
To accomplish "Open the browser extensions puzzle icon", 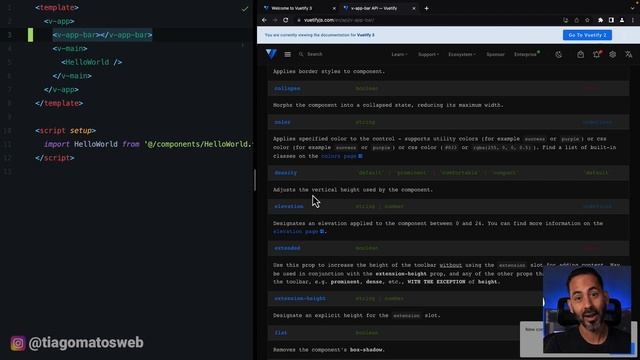I will tap(600, 20).
